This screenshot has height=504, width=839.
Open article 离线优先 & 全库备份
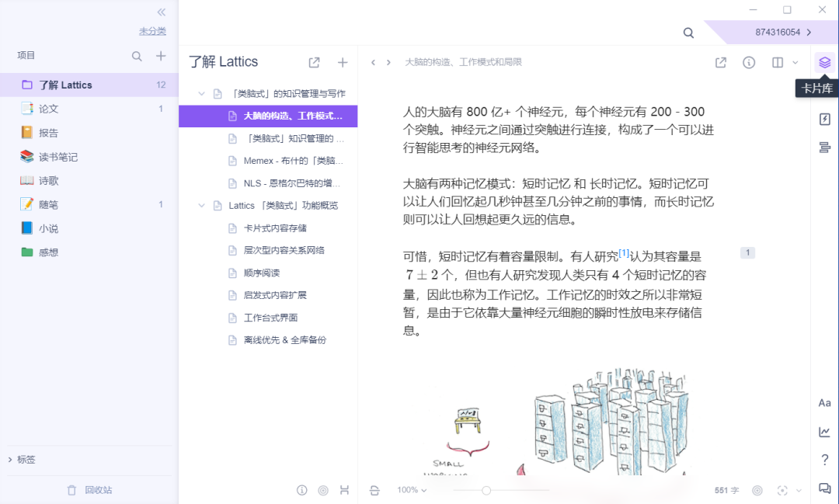pyautogui.click(x=268, y=339)
